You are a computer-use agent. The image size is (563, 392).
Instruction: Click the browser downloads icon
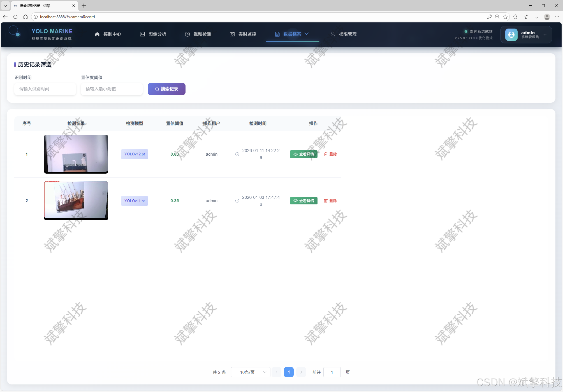537,17
